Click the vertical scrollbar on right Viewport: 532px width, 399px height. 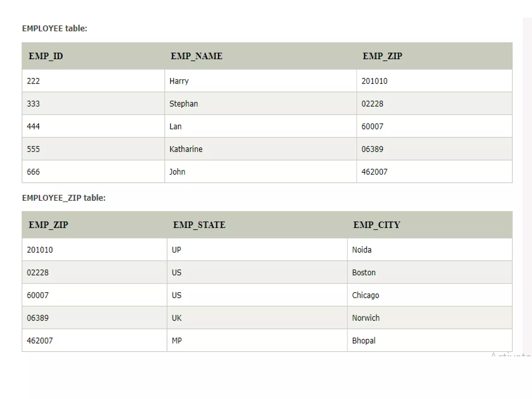coord(527,182)
